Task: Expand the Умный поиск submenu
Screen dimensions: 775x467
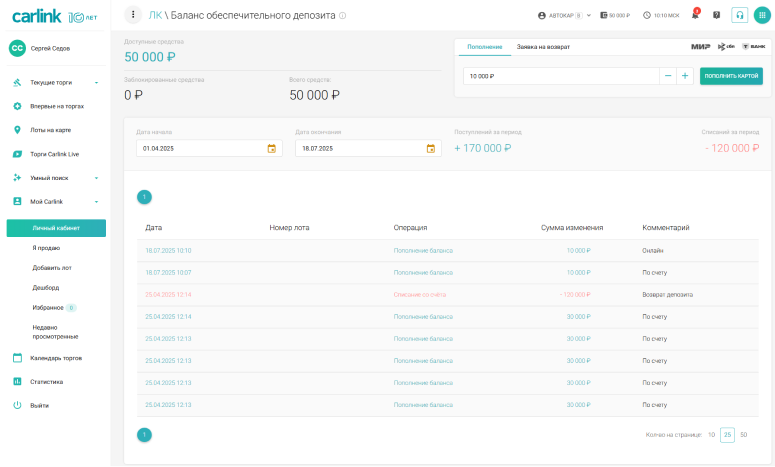Action: [96, 178]
